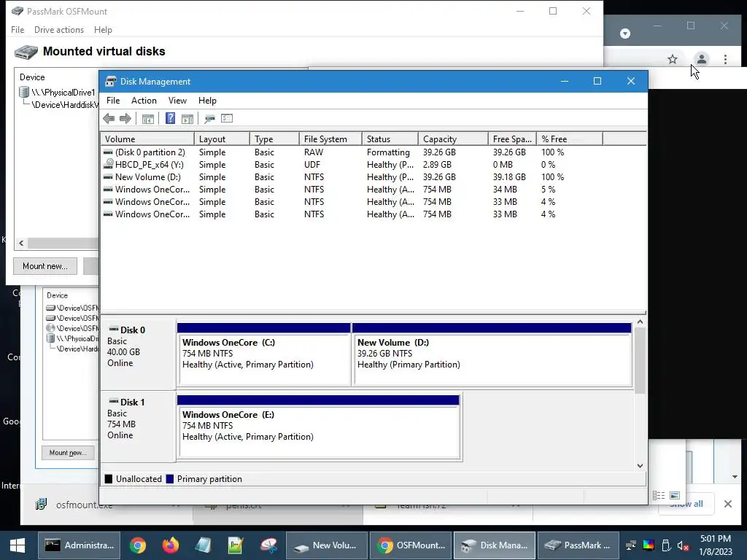Select the New Volume (D:) partition block

pyautogui.click(x=492, y=354)
